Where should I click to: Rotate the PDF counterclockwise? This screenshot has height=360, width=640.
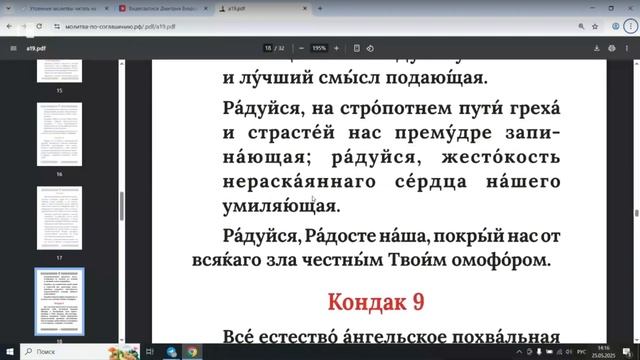point(370,48)
